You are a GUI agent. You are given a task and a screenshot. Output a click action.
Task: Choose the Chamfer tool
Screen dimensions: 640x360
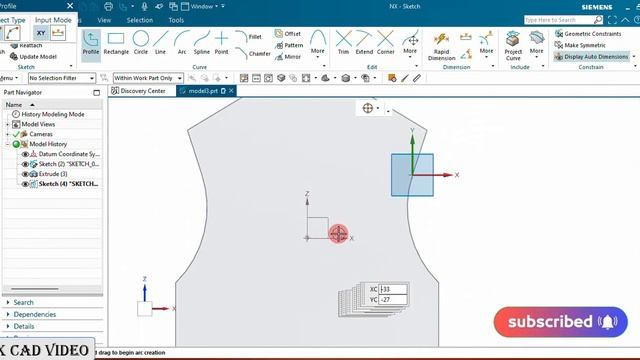coord(253,53)
